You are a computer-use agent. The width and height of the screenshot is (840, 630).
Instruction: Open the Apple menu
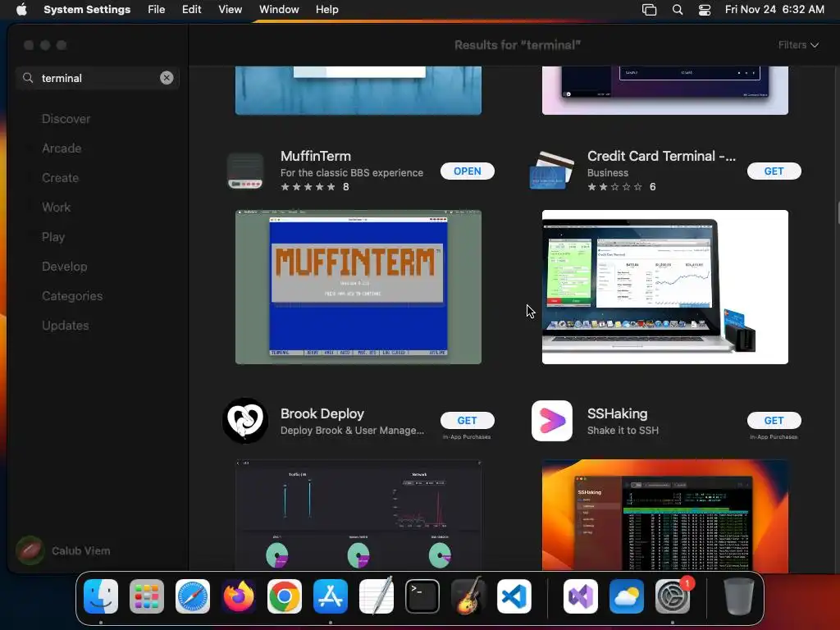21,10
